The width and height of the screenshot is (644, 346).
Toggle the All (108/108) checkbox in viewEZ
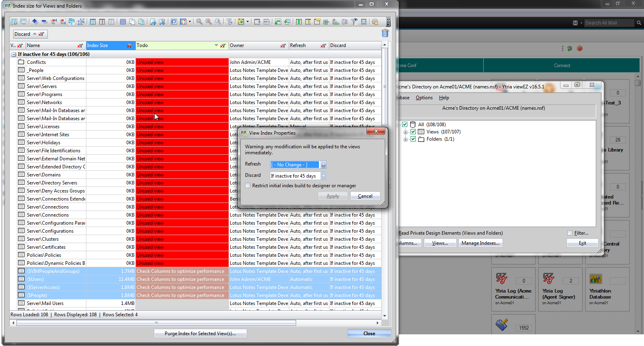[x=405, y=125]
